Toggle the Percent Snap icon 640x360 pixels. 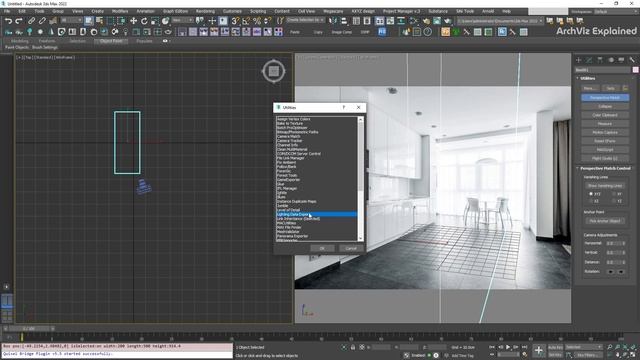(x=257, y=20)
